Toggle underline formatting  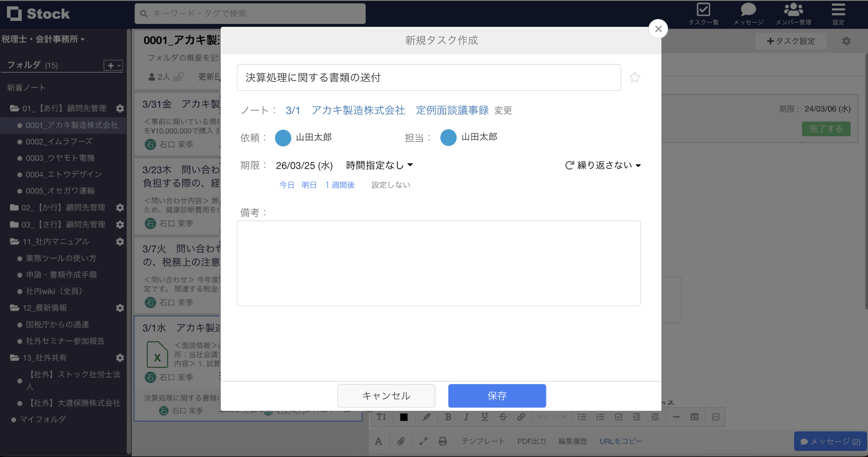pos(484,417)
